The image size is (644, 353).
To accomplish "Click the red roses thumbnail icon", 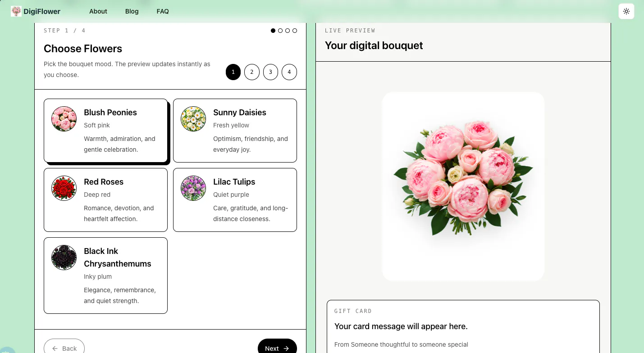I will point(64,188).
